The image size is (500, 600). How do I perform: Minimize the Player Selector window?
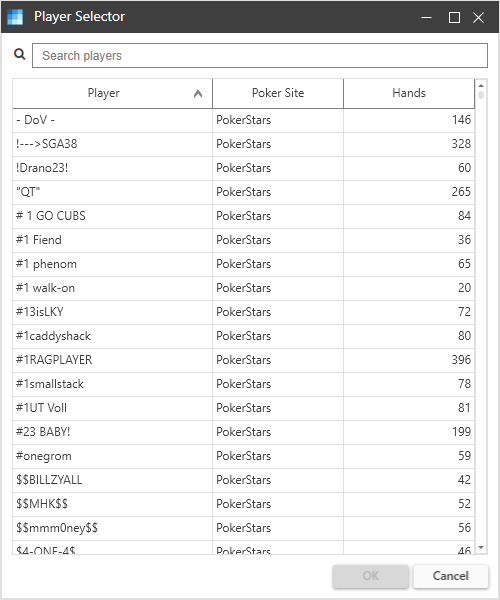427,17
